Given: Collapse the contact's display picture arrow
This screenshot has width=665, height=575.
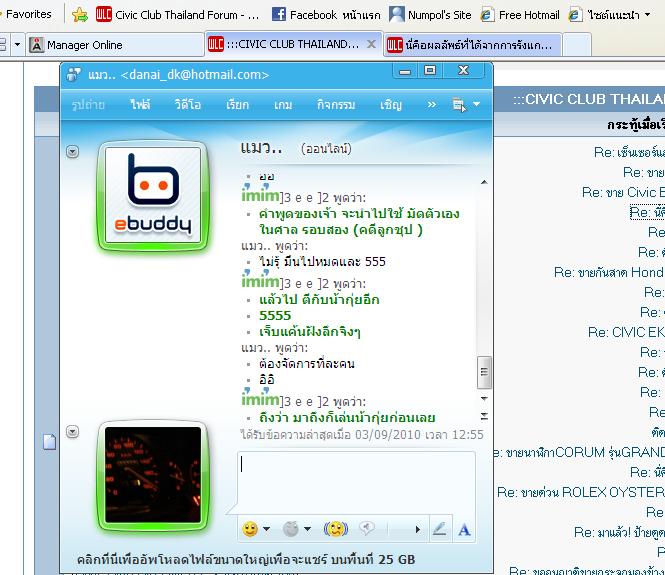Looking at the screenshot, I should pyautogui.click(x=72, y=151).
